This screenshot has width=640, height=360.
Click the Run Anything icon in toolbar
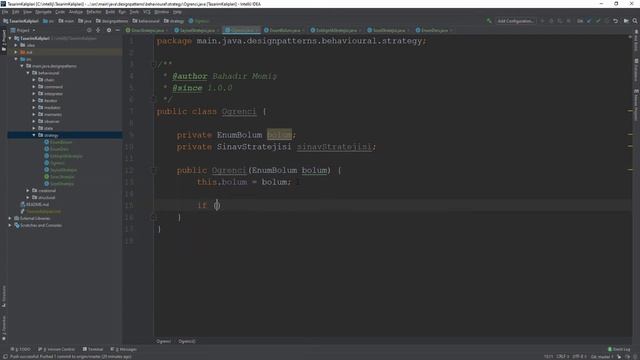click(x=626, y=21)
